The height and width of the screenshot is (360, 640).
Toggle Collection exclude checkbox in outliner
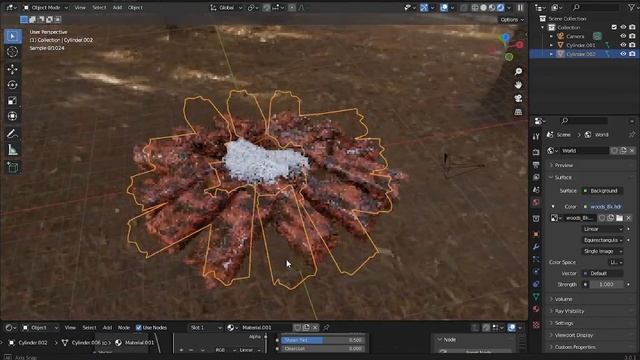pos(614,27)
